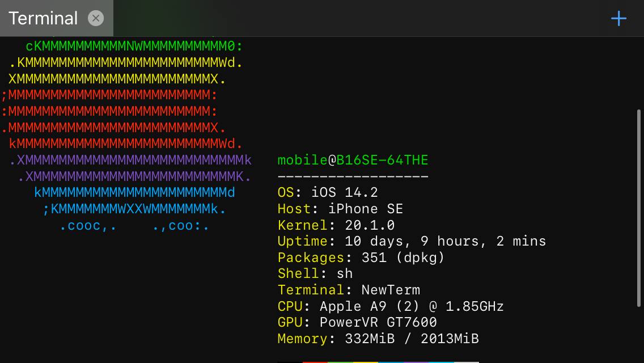644x363 pixels.
Task: Click the 'Terminal: NewTerm' line
Action: coord(349,290)
